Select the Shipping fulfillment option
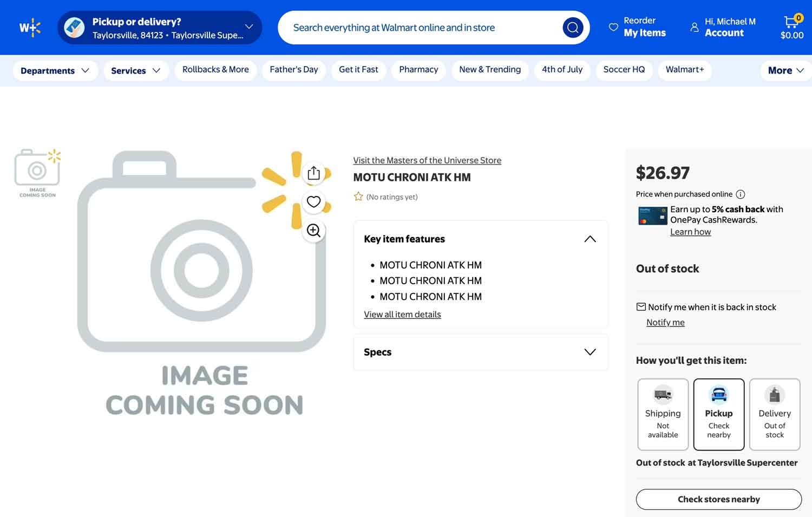This screenshot has width=812, height=517. (x=663, y=415)
